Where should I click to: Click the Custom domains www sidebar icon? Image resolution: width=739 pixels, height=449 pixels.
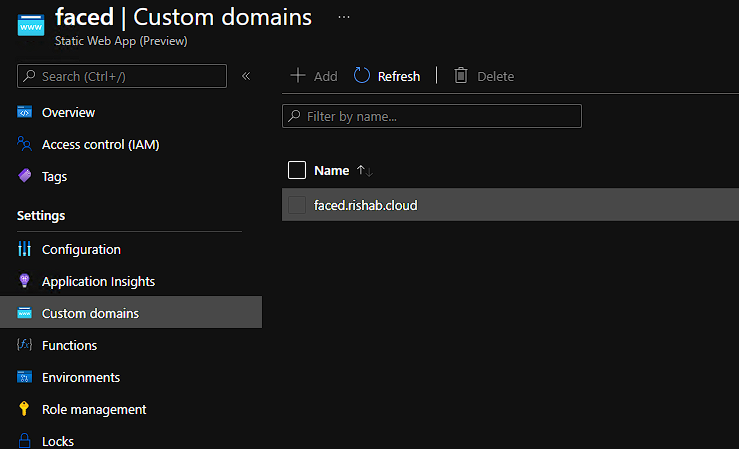[x=25, y=313]
